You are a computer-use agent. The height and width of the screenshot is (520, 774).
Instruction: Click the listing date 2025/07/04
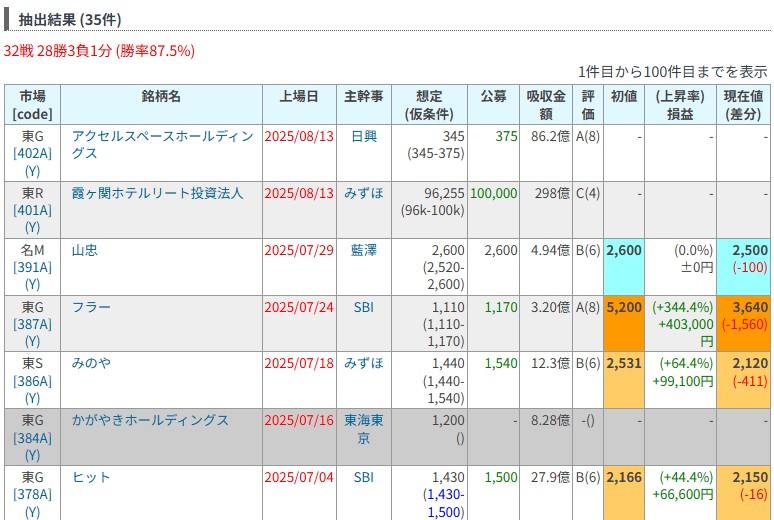click(x=299, y=478)
